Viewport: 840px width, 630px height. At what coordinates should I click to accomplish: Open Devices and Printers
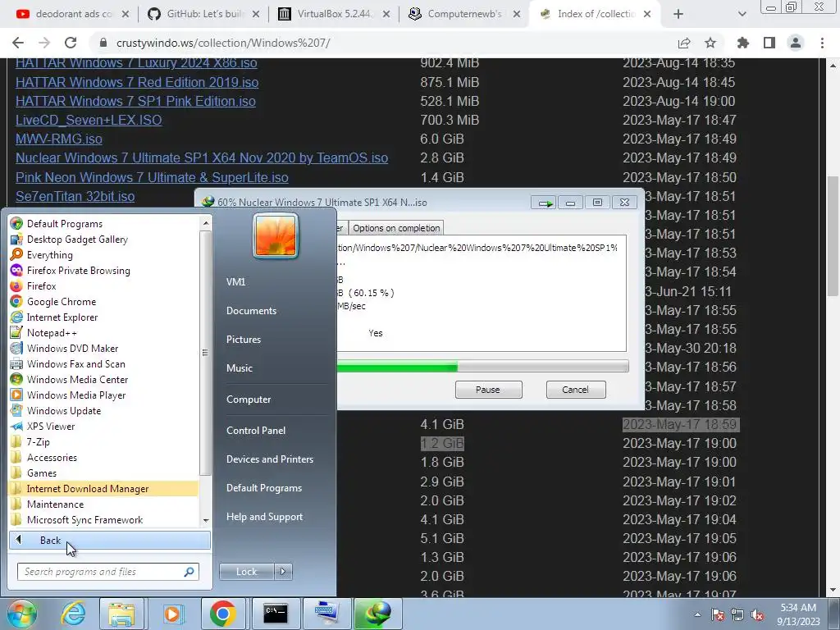tap(269, 459)
